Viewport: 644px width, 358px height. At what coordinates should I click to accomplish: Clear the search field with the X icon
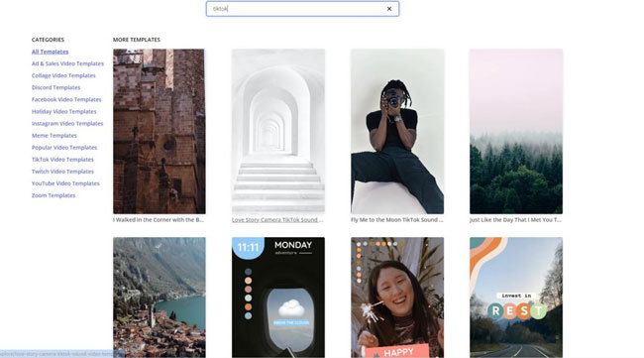389,9
